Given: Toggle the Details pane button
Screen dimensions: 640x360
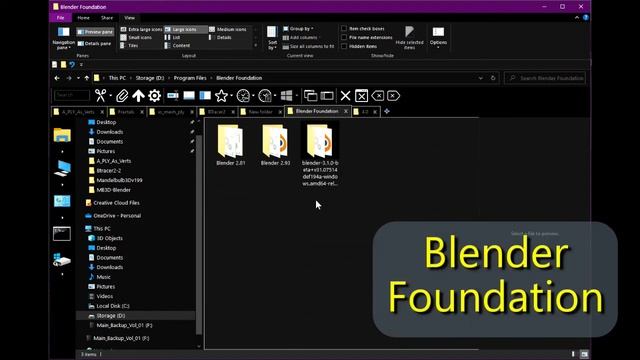Looking at the screenshot, I should click(x=94, y=44).
